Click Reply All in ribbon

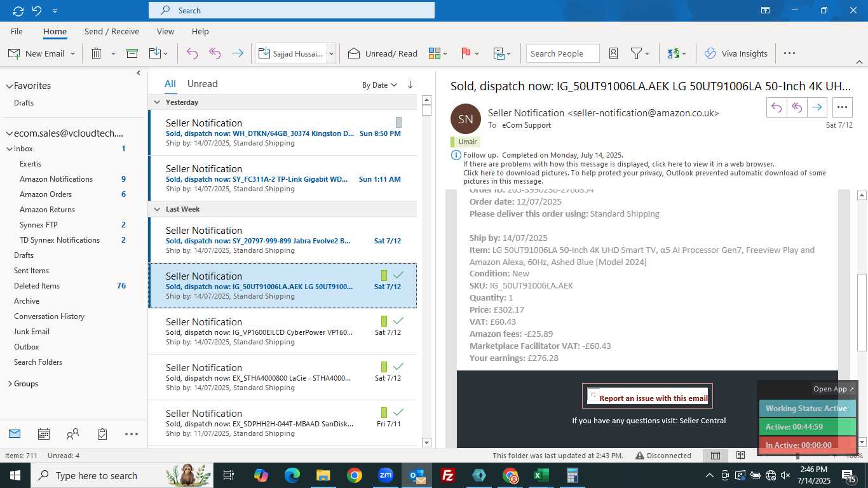pyautogui.click(x=215, y=53)
